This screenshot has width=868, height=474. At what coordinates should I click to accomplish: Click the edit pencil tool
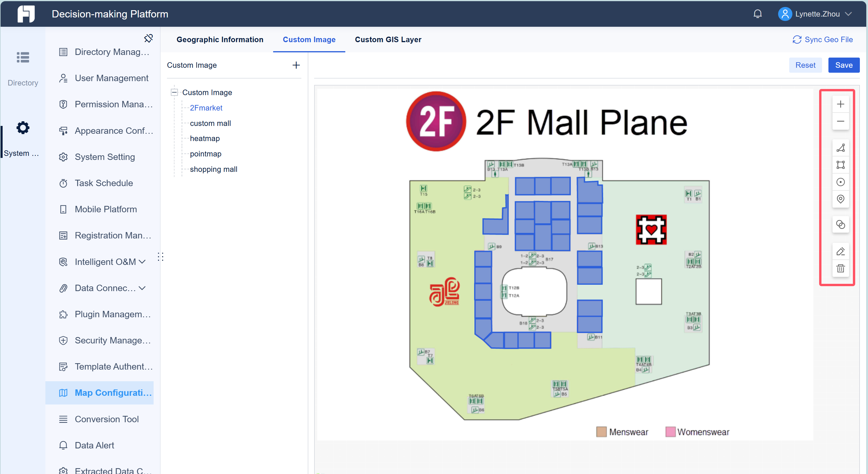pos(840,251)
